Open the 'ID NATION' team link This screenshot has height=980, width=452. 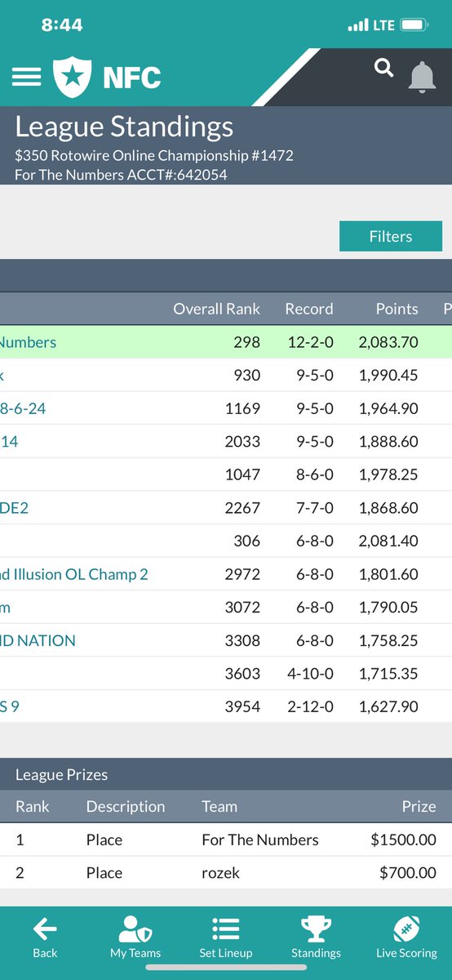(x=38, y=640)
